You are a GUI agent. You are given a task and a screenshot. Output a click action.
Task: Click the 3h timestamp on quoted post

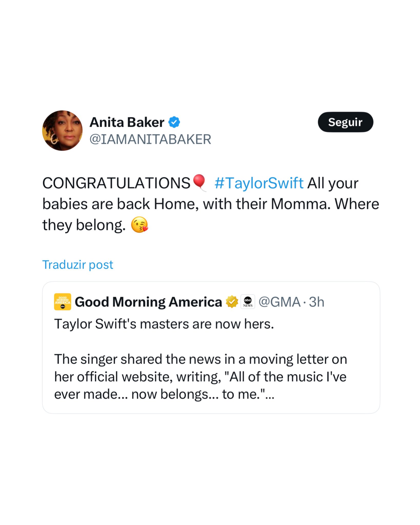316,302
